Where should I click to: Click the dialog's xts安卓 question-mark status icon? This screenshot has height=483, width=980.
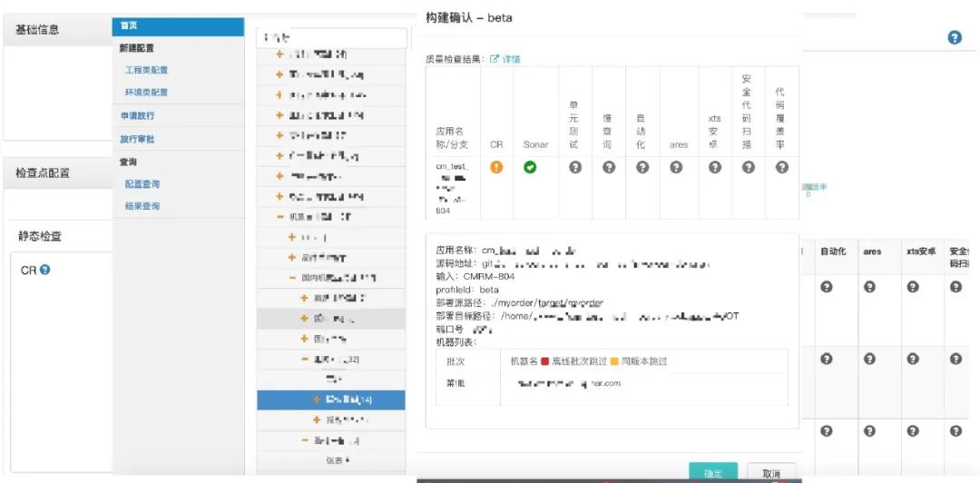[715, 167]
